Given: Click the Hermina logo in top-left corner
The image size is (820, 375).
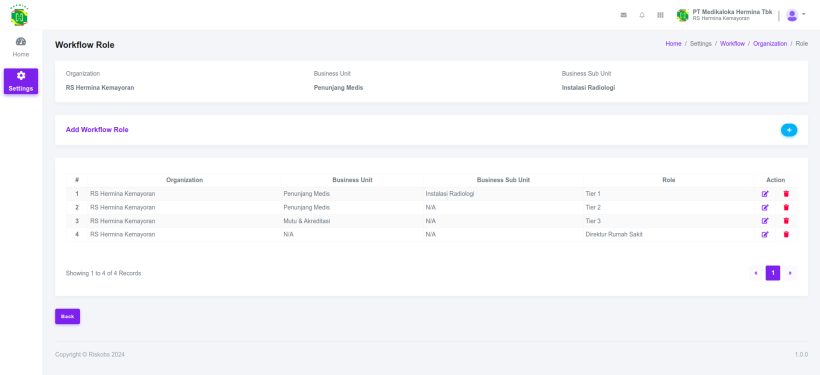Looking at the screenshot, I should [x=19, y=16].
